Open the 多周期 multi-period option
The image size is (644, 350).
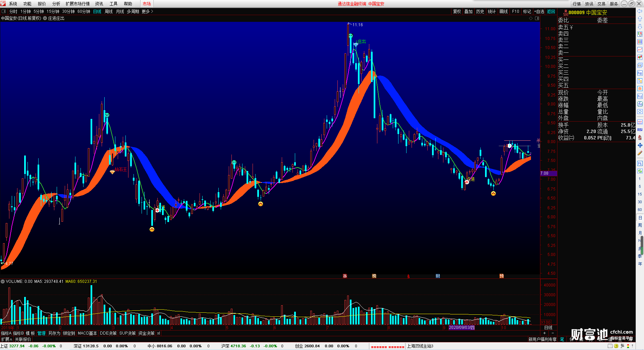(x=133, y=11)
